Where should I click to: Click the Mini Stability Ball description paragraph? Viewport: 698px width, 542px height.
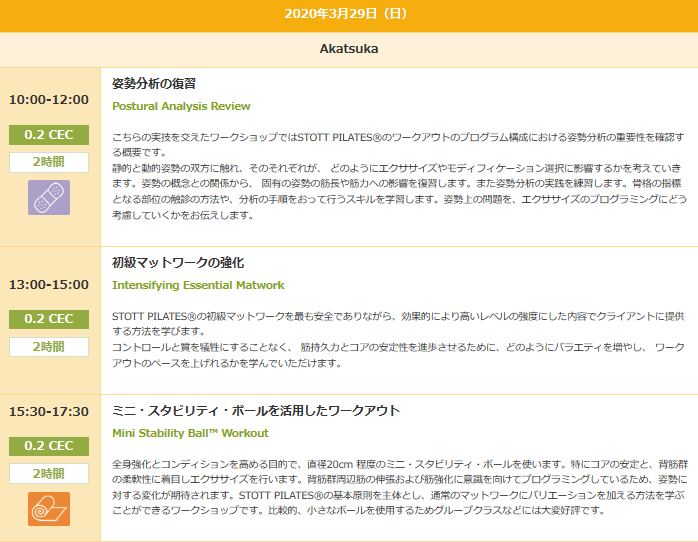[x=399, y=487]
